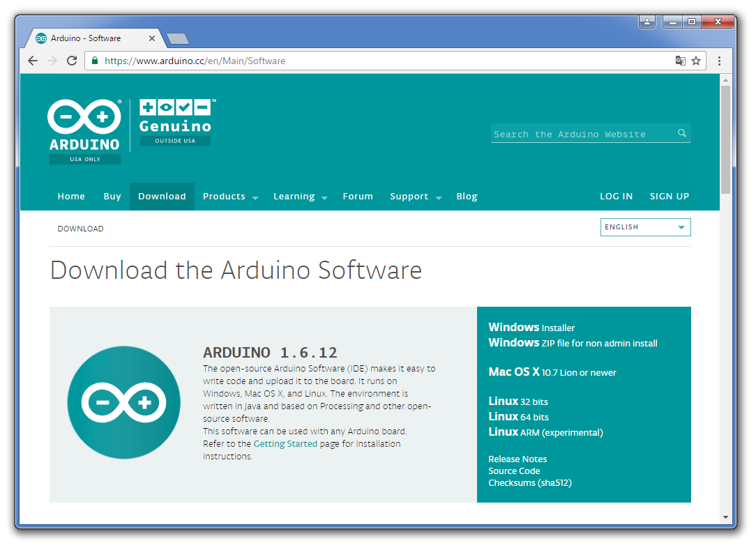Open the Buy nav item
This screenshot has width=756, height=550.
112,196
